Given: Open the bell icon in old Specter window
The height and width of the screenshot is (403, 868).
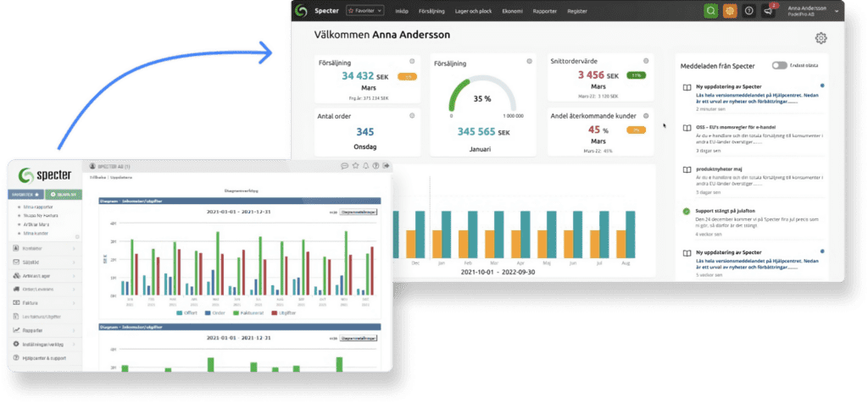Looking at the screenshot, I should coord(366,165).
